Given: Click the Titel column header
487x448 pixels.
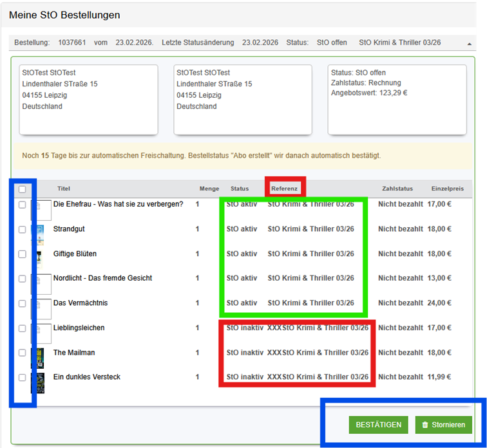Looking at the screenshot, I should point(63,189).
